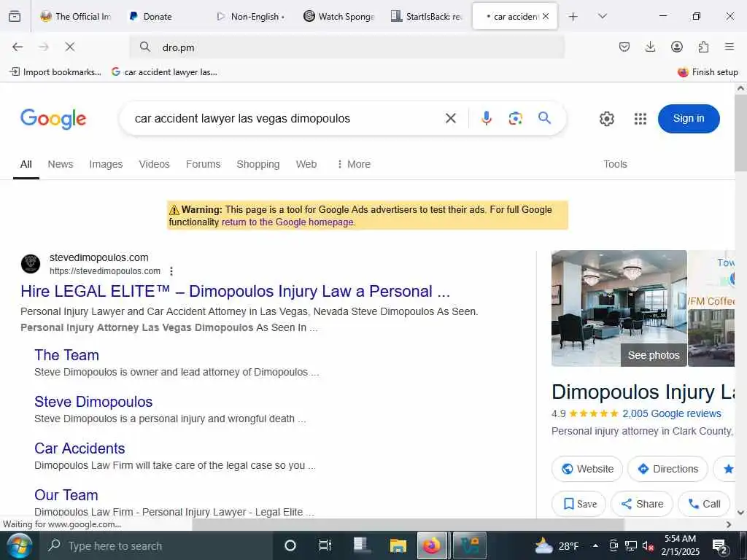Switch to the Non-English tab
The width and height of the screenshot is (747, 560).
click(252, 17)
